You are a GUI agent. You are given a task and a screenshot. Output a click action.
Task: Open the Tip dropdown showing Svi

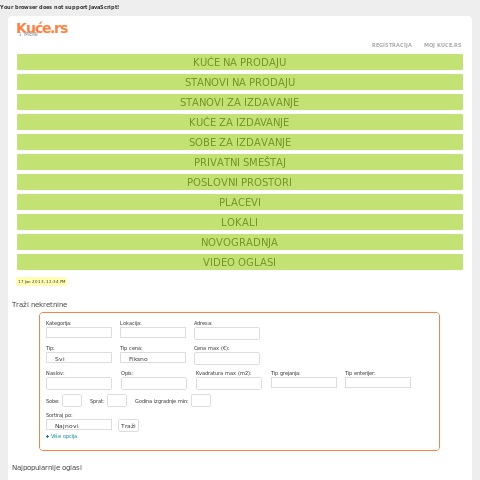(79, 358)
